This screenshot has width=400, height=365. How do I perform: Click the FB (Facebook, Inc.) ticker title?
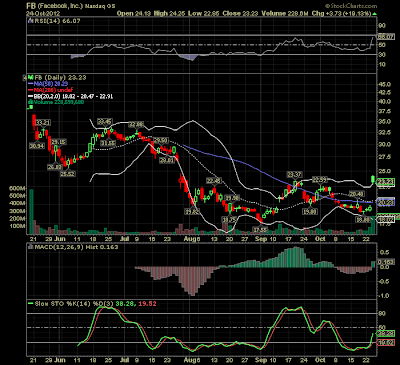pyautogui.click(x=55, y=6)
